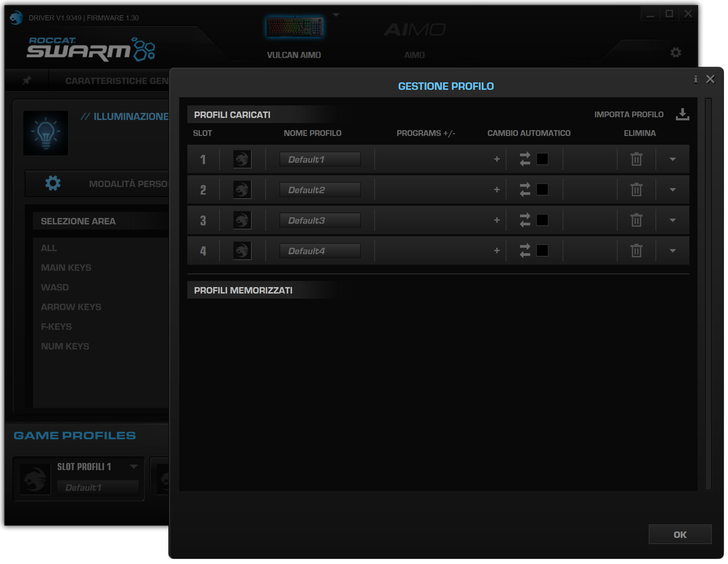Minimize the Swarm main window
The image size is (728, 564).
[650, 14]
